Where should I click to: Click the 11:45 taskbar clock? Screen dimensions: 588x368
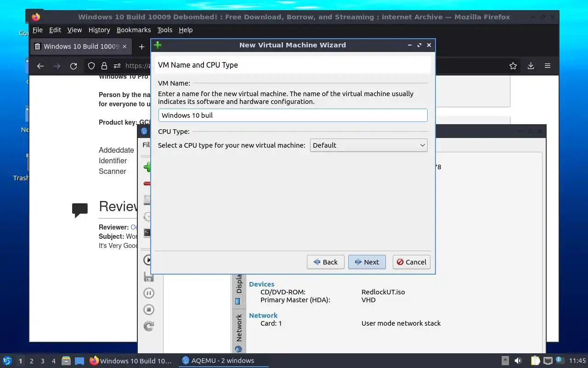click(577, 361)
